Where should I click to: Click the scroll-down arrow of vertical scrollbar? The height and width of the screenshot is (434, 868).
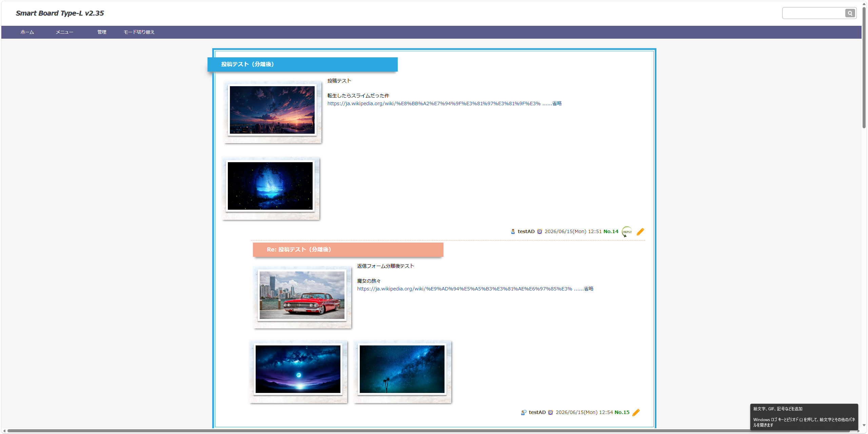tap(864, 425)
